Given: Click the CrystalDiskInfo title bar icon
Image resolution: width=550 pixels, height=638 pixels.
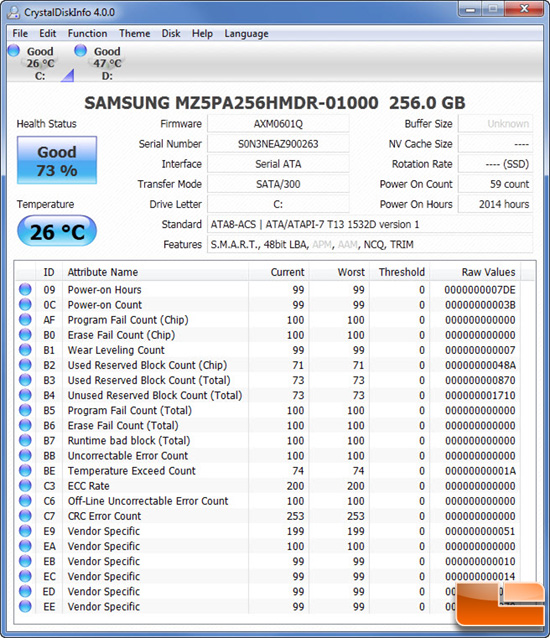Looking at the screenshot, I should click(x=14, y=12).
